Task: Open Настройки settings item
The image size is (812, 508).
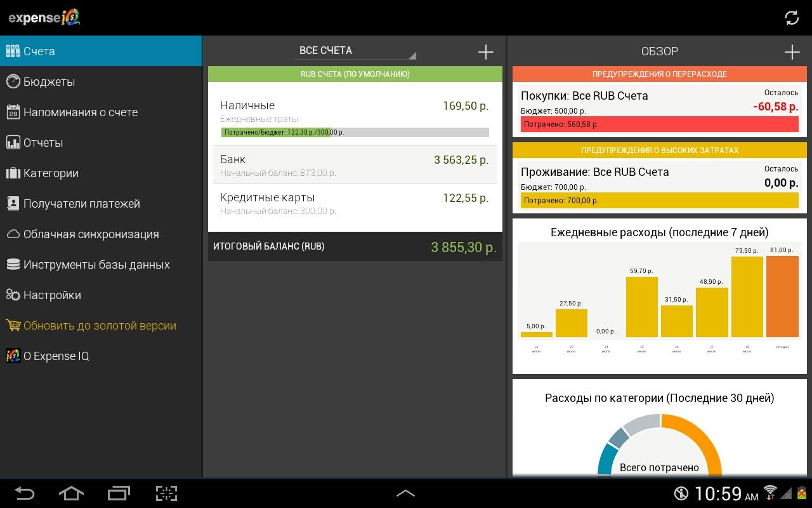Action: tap(52, 295)
